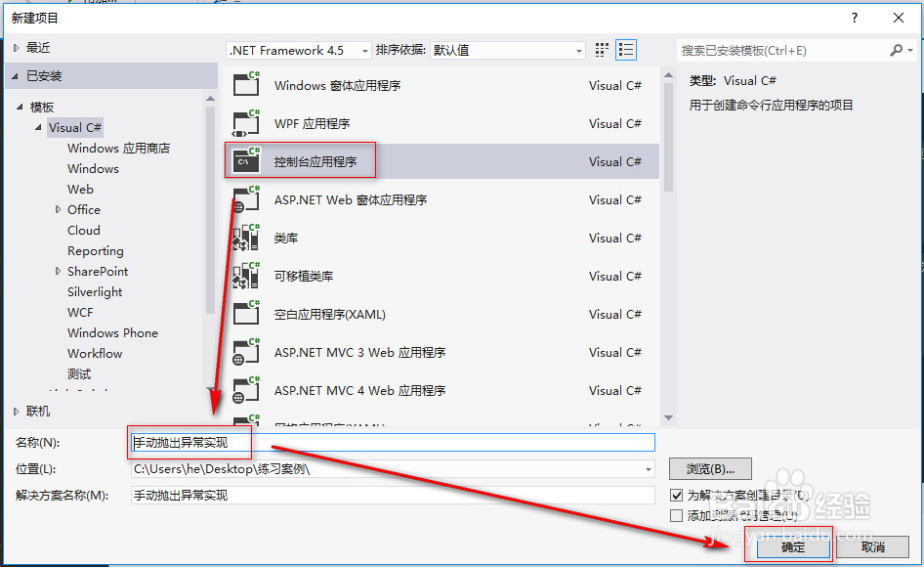Open the help question mark
This screenshot has width=924, height=567.
click(x=855, y=18)
